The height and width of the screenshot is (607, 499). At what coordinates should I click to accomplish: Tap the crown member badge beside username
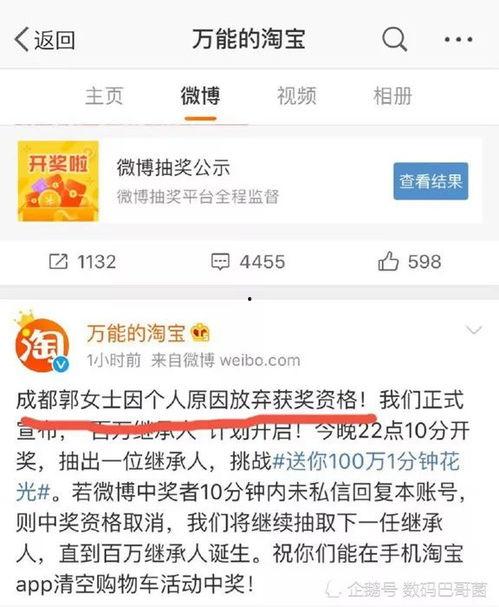pos(200,333)
